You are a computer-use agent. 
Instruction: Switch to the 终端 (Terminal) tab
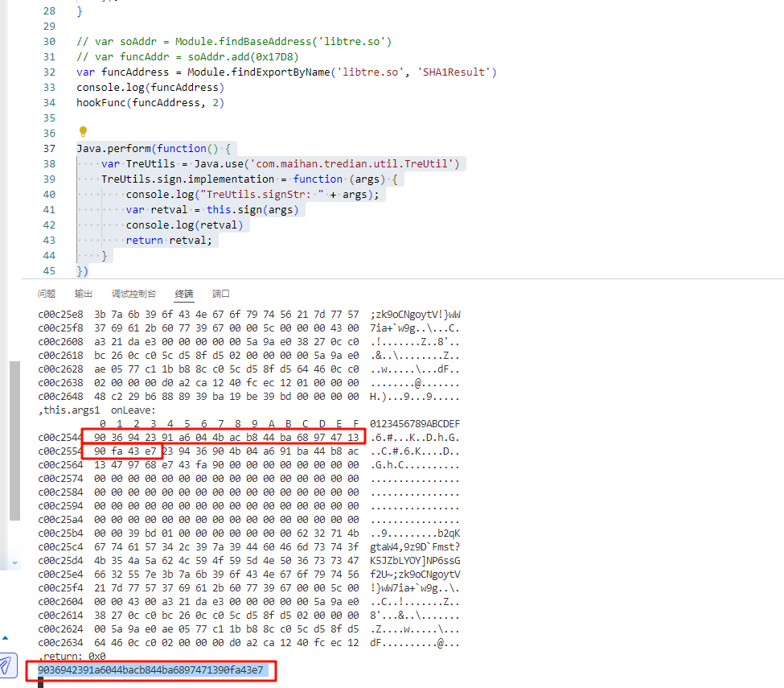[x=184, y=294]
